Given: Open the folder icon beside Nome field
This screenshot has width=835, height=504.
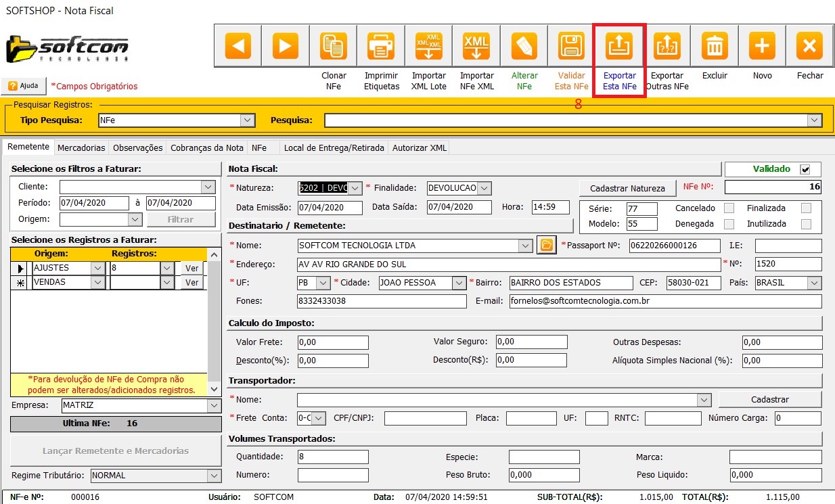Looking at the screenshot, I should 546,246.
